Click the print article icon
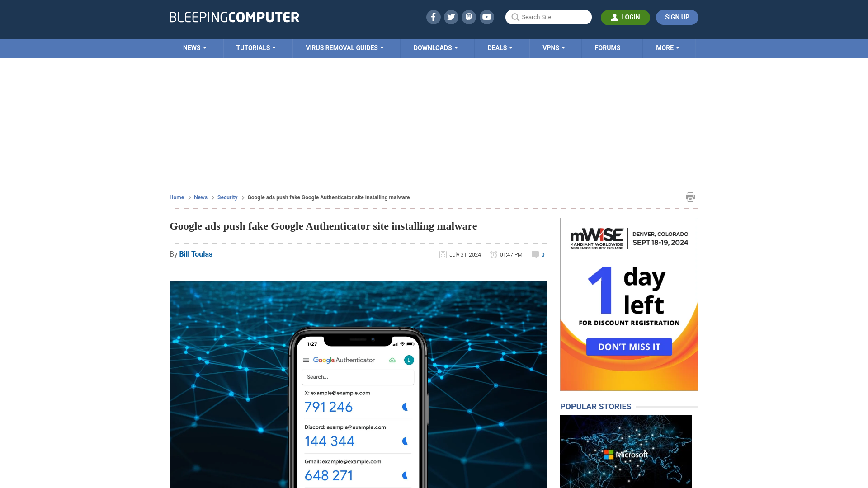This screenshot has width=868, height=488. (x=690, y=197)
